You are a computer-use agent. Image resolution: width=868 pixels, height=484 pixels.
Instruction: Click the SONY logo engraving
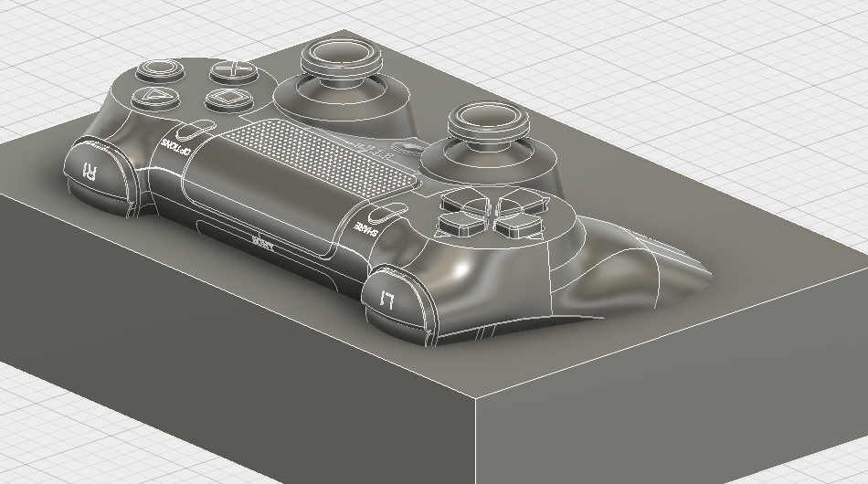click(x=263, y=242)
